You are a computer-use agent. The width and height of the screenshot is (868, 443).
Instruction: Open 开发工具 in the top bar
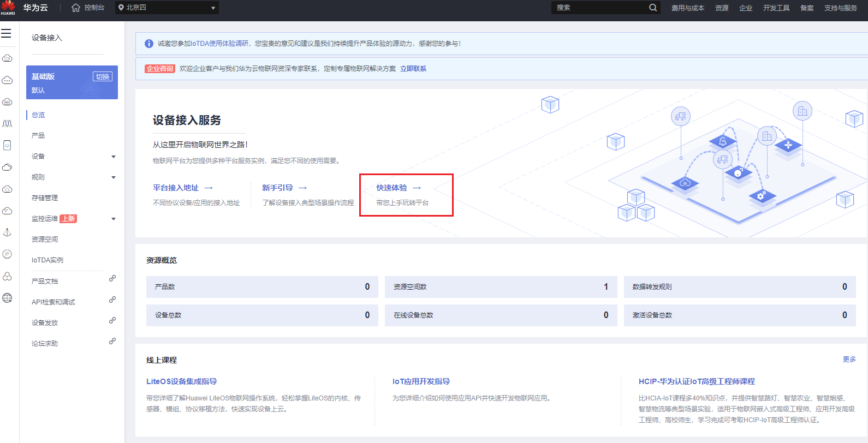point(776,8)
